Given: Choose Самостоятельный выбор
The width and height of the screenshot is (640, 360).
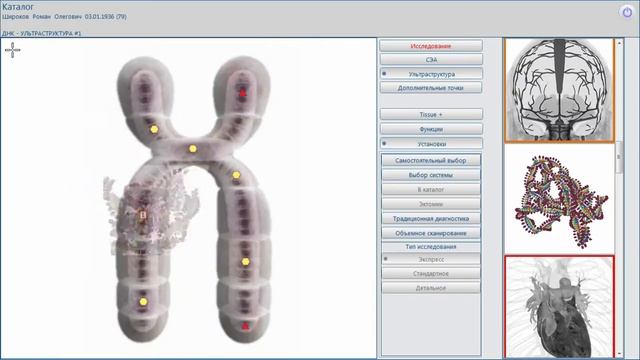Looking at the screenshot, I should (x=431, y=160).
